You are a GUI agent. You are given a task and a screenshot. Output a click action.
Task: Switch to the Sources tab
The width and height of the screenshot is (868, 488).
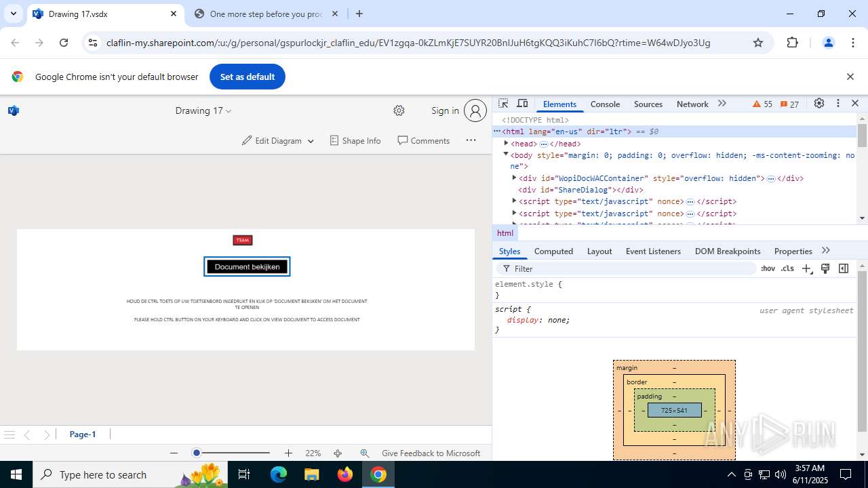(648, 104)
